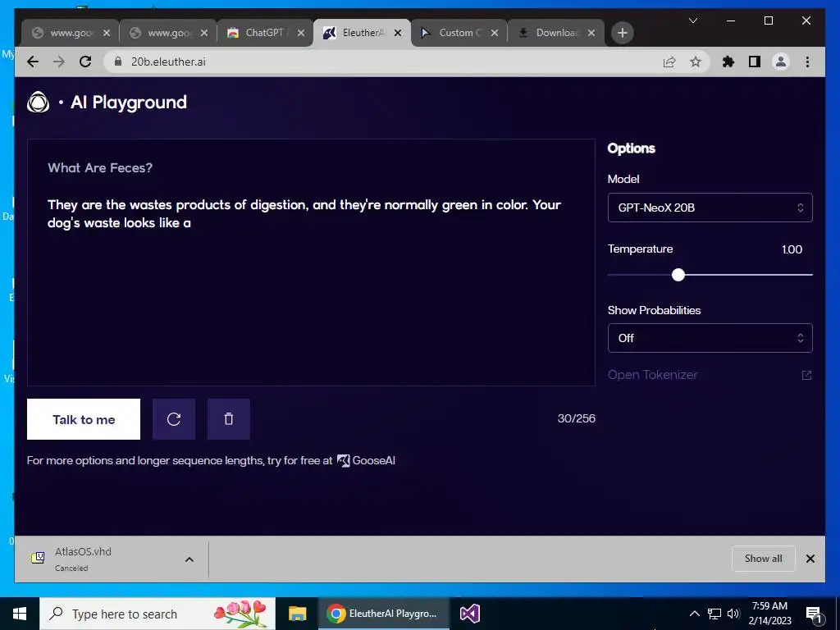The height and width of the screenshot is (630, 840).
Task: Click the Temperature slider handle
Action: [678, 275]
